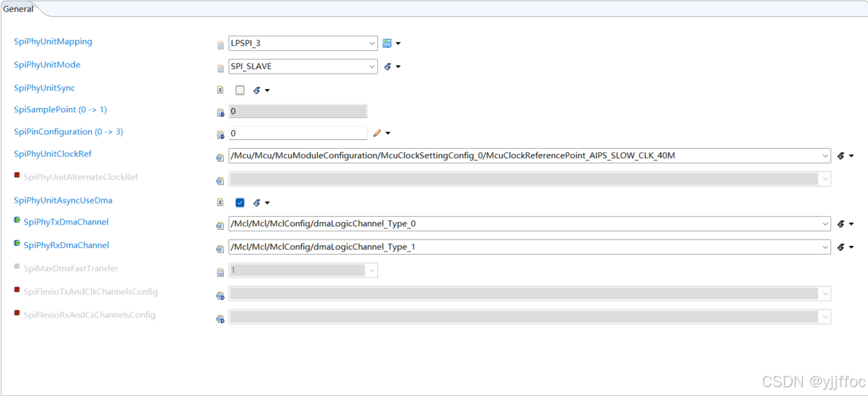The width and height of the screenshot is (868, 396).
Task: Click the grey marker beside SpiMaxDmaFastTransfer
Action: pos(17,266)
